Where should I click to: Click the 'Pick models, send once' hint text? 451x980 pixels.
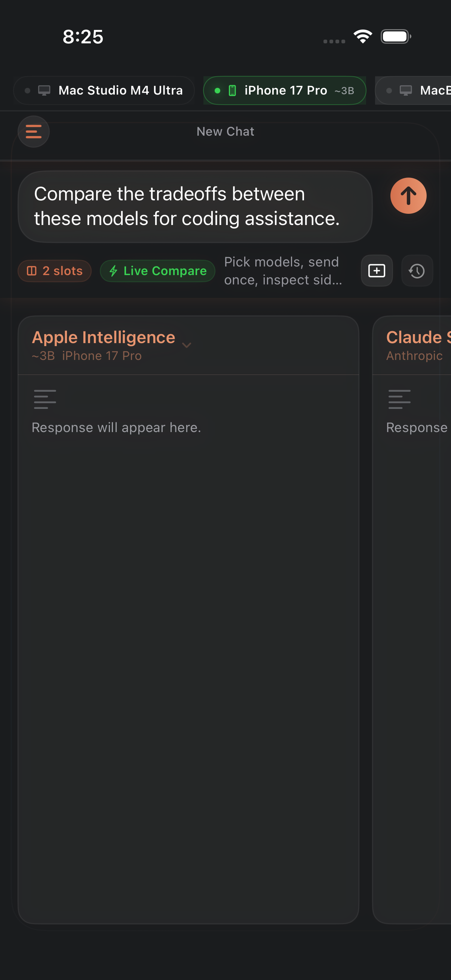click(283, 271)
